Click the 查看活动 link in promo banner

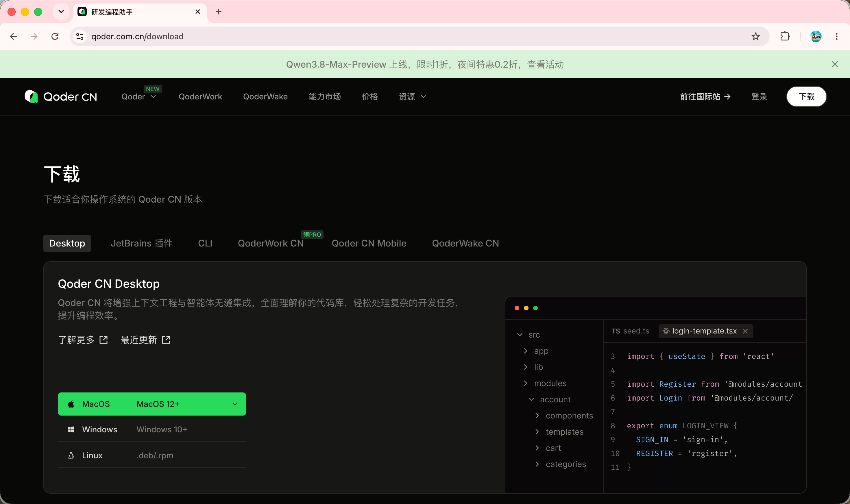(x=545, y=64)
